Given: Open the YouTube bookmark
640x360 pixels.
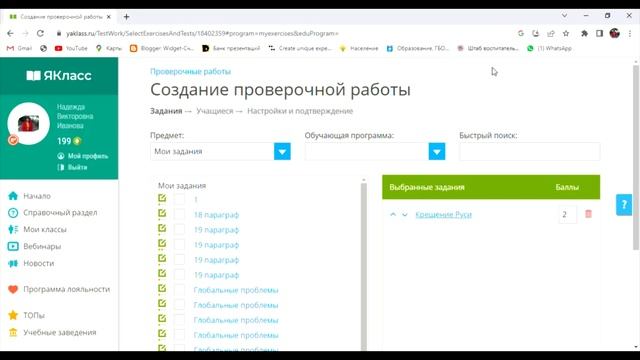Looking at the screenshot, I should (71, 48).
